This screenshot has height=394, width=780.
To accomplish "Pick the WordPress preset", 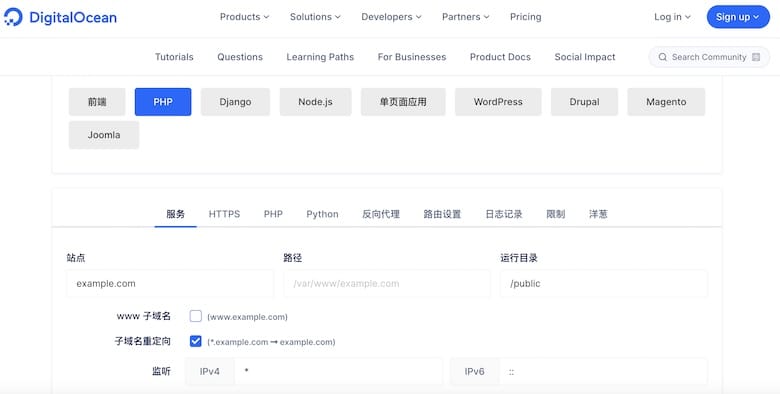I will click(498, 102).
